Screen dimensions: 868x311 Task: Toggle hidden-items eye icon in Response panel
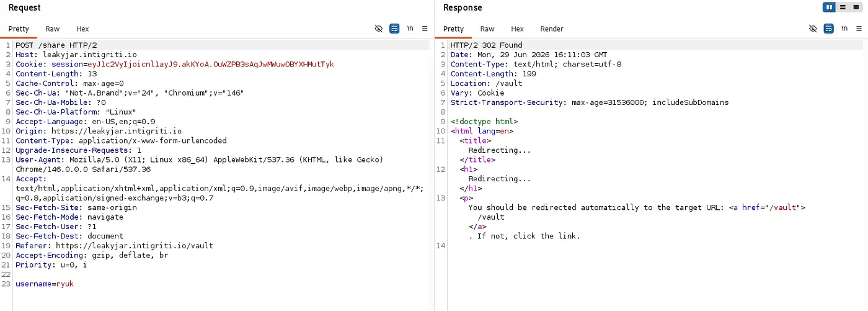813,29
